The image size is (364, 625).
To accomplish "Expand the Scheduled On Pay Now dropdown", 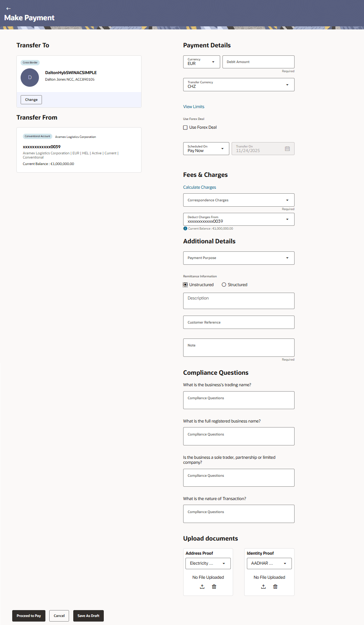I will tap(206, 149).
